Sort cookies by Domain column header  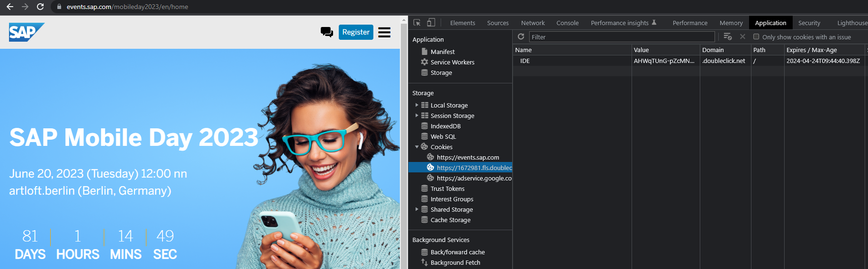point(725,50)
